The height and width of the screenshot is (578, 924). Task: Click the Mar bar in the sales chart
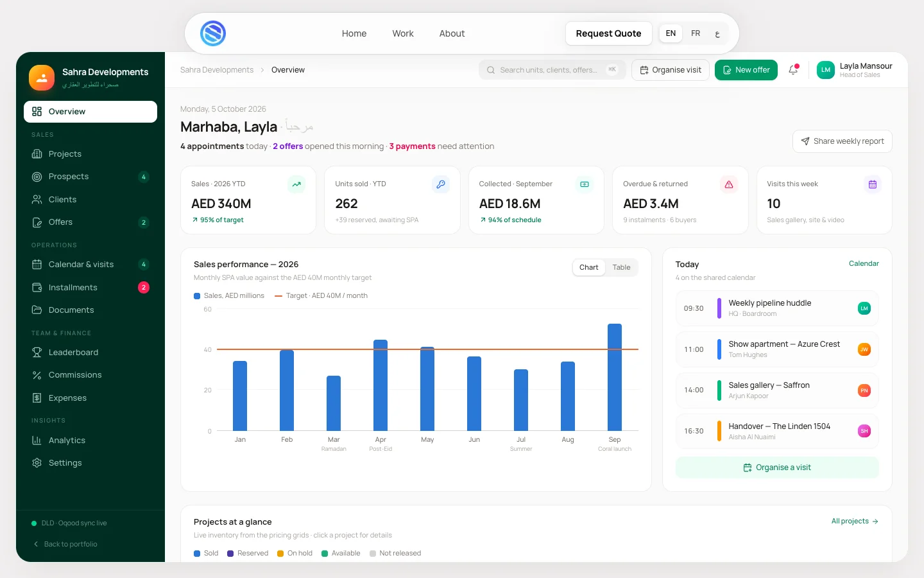click(334, 403)
